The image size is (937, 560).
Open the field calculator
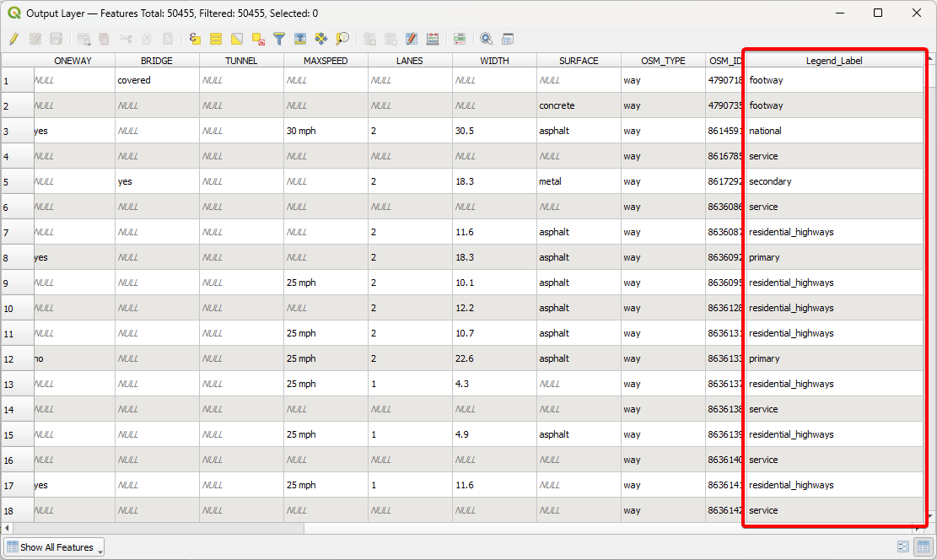click(x=432, y=39)
